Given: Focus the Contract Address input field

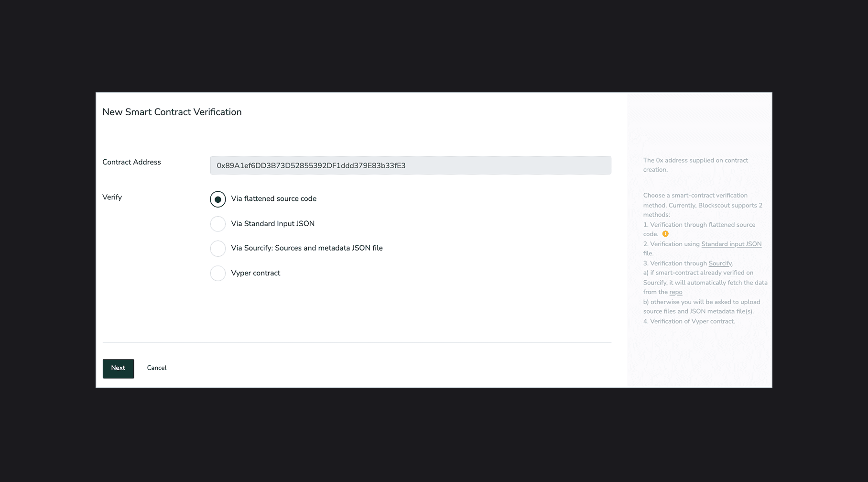Looking at the screenshot, I should tap(410, 165).
